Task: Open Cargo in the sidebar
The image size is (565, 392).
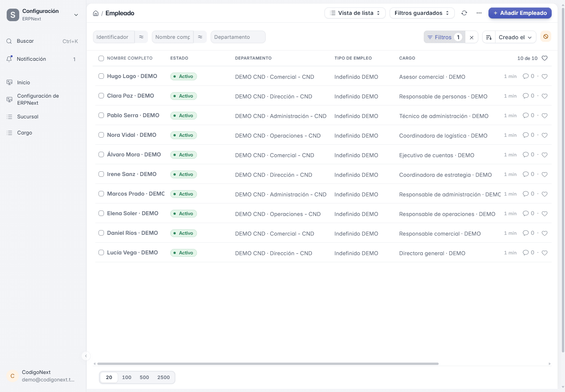Action: coord(42,133)
